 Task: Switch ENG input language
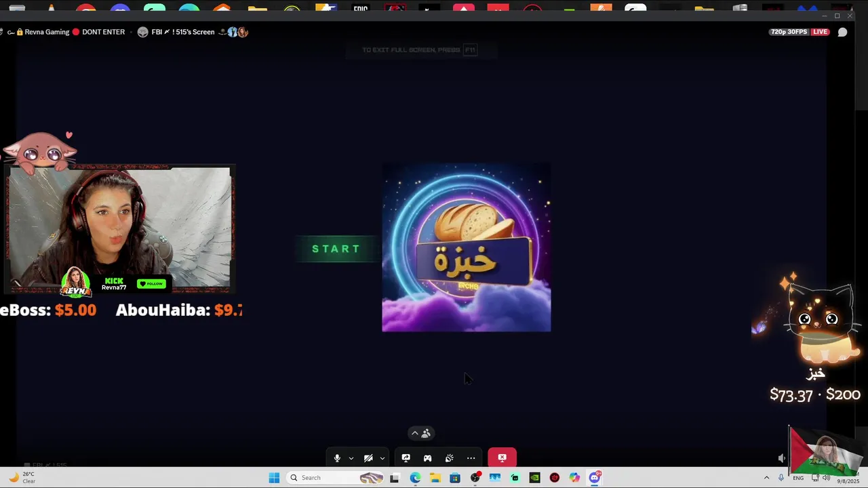[798, 478]
